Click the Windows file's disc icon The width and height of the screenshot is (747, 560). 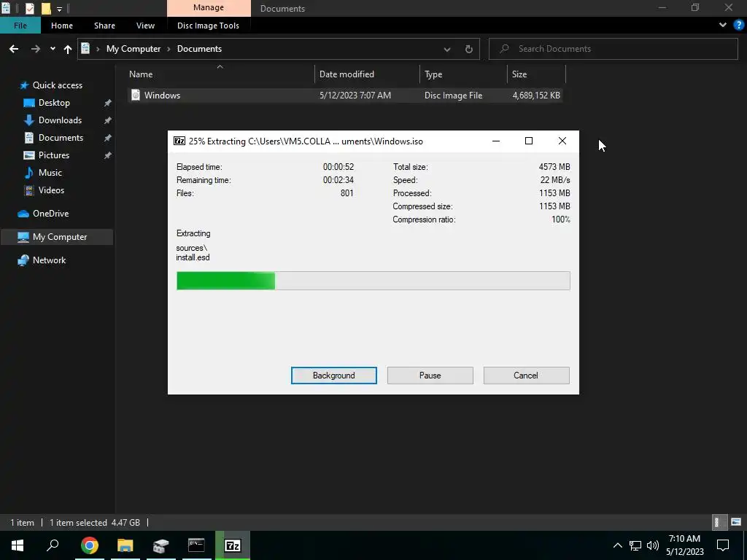click(x=136, y=96)
